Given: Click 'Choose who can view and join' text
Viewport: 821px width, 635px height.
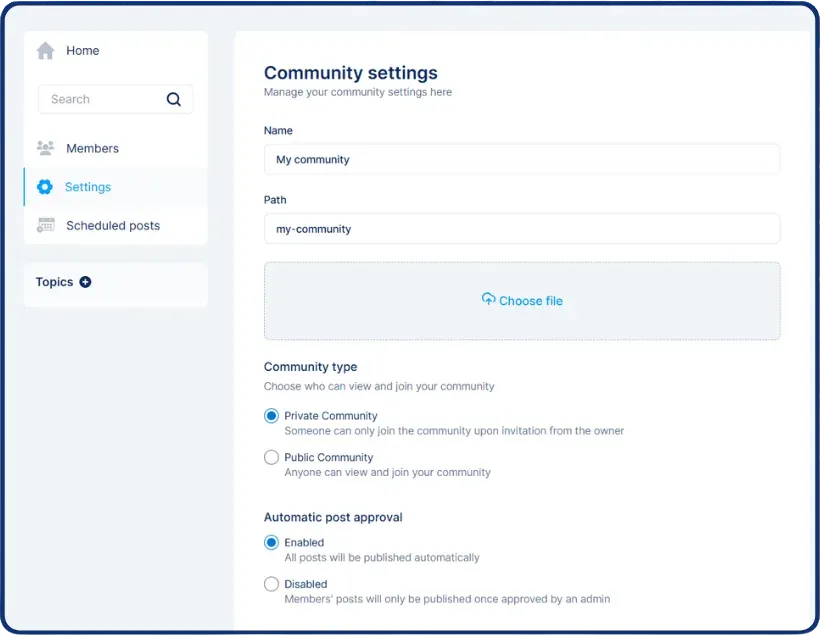Looking at the screenshot, I should point(379,386).
